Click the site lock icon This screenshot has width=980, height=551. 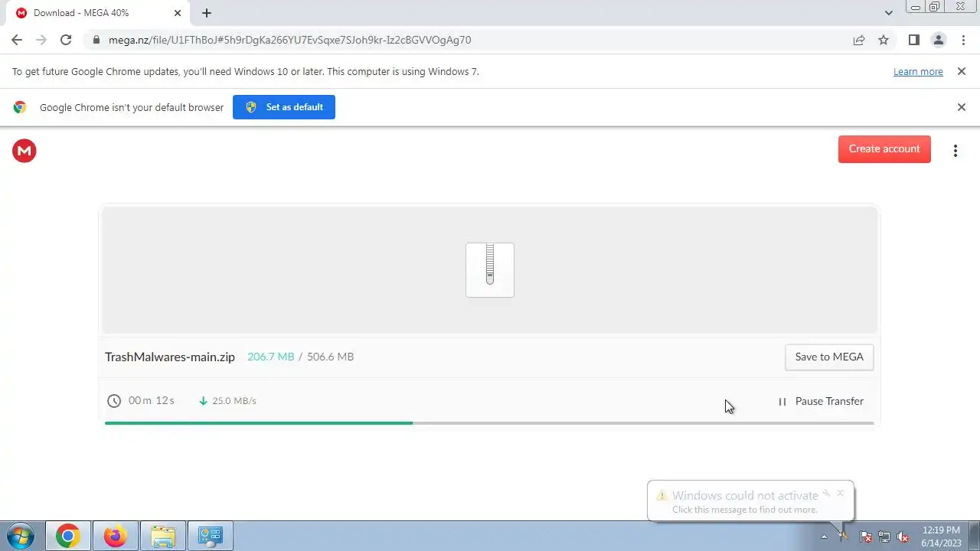click(96, 40)
